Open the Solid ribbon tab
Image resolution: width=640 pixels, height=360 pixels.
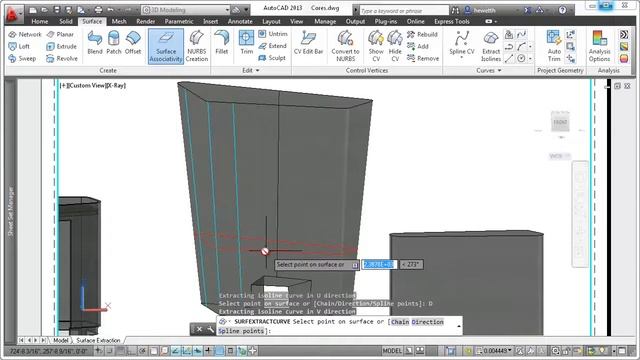click(66, 21)
